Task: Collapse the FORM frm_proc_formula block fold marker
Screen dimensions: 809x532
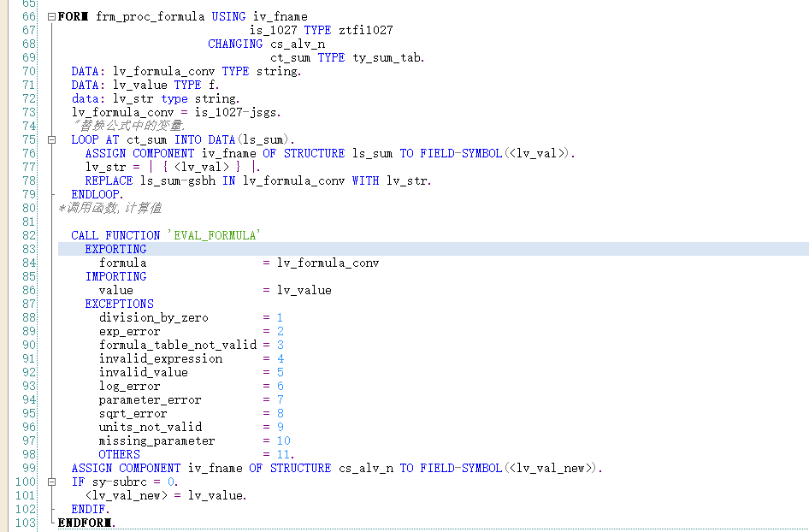Action: 51,16
